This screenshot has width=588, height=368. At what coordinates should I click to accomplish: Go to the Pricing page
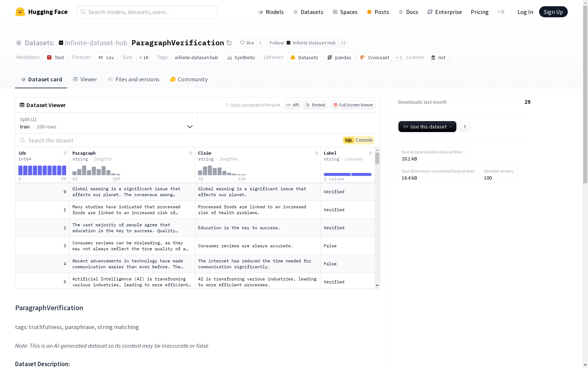pyautogui.click(x=480, y=12)
